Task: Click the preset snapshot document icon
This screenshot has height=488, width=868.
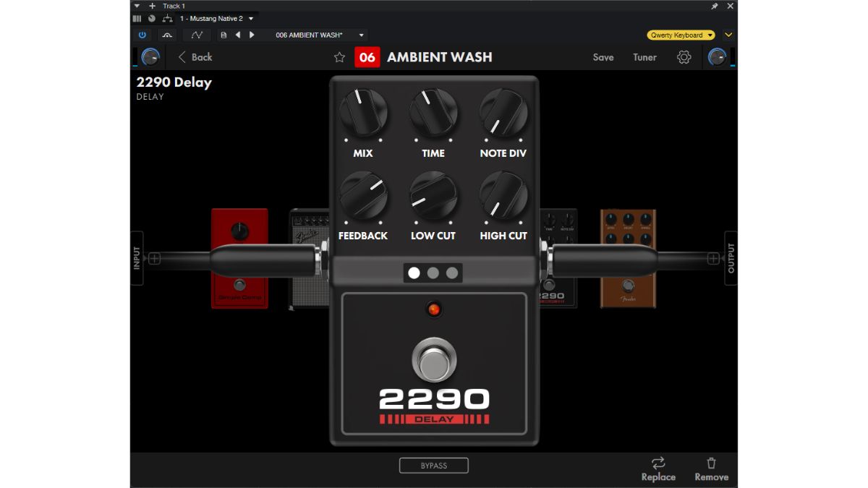Action: point(223,34)
